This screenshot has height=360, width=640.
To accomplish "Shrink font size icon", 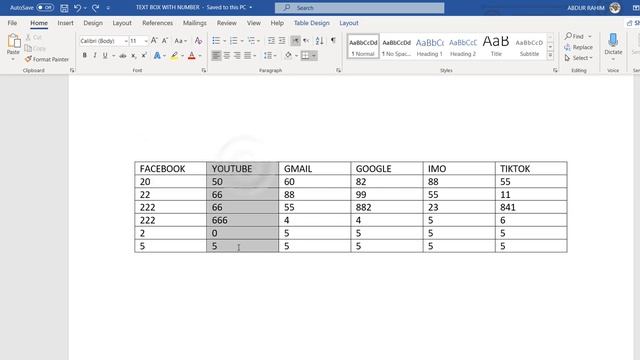I will pyautogui.click(x=165, y=40).
